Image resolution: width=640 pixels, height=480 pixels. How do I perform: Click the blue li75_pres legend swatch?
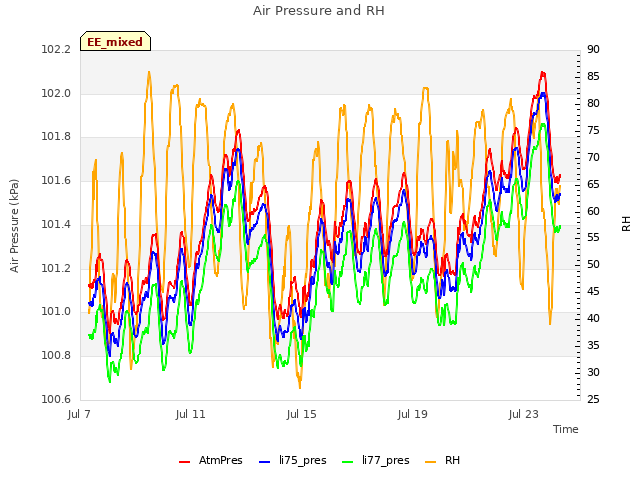pyautogui.click(x=265, y=462)
